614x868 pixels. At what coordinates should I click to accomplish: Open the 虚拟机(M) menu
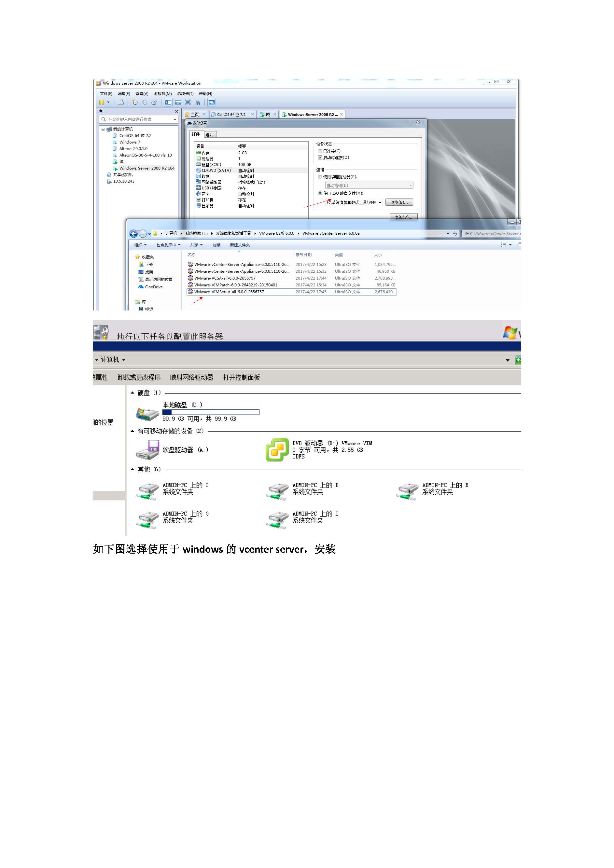pyautogui.click(x=162, y=94)
